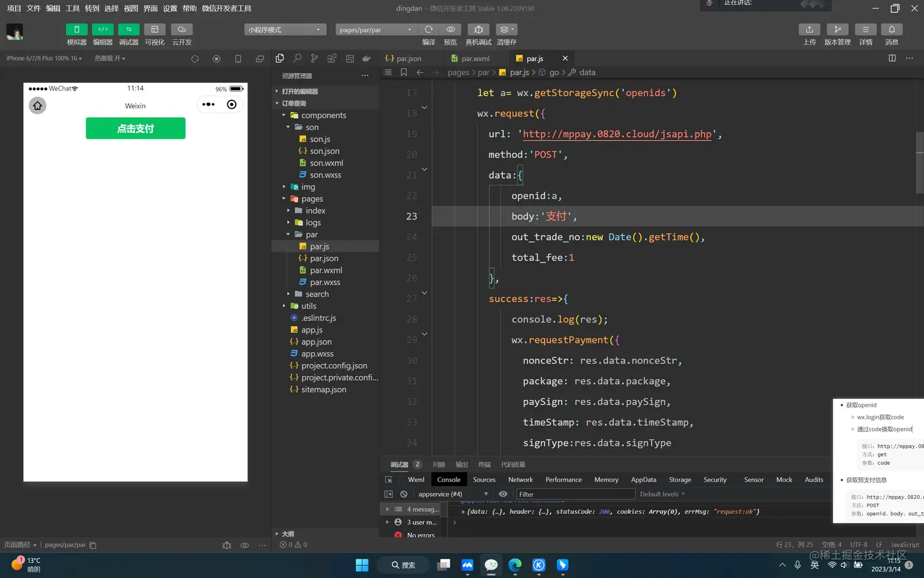Toggle the debugger panel button
This screenshot has height=578, width=924.
(128, 29)
